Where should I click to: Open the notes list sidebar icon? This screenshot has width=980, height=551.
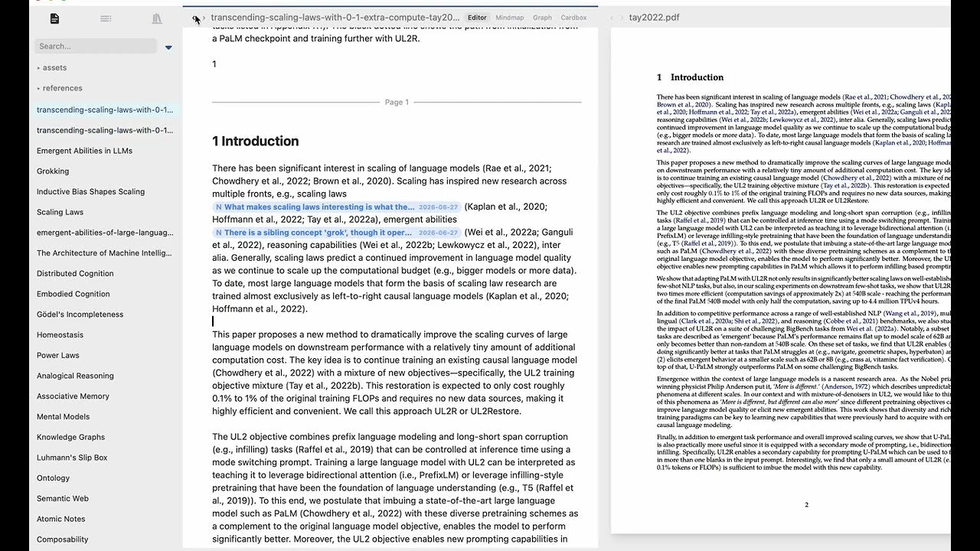(x=54, y=18)
